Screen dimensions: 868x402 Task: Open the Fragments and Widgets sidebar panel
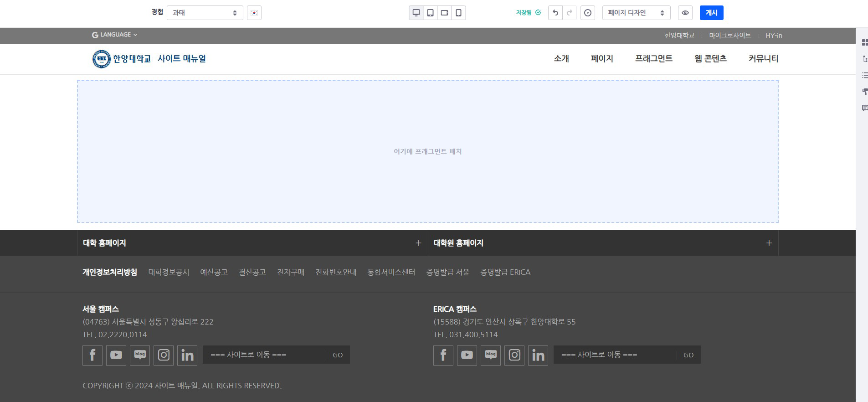coord(864,42)
